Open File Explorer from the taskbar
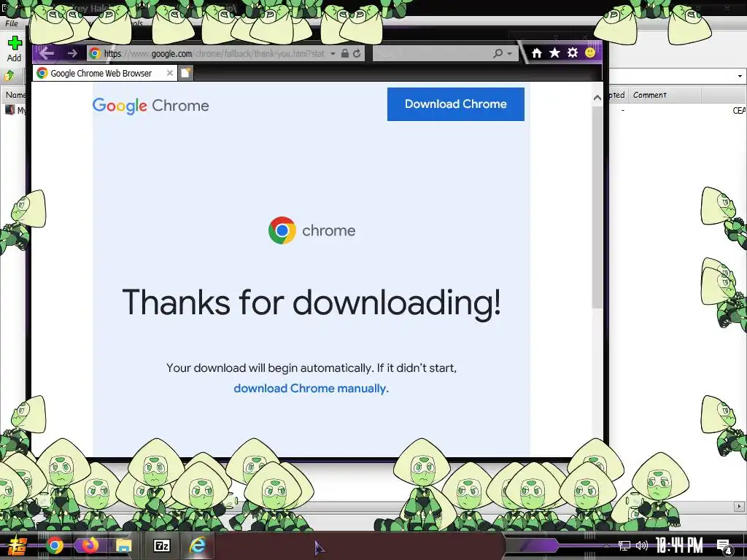Viewport: 747px width, 560px height. (x=124, y=545)
